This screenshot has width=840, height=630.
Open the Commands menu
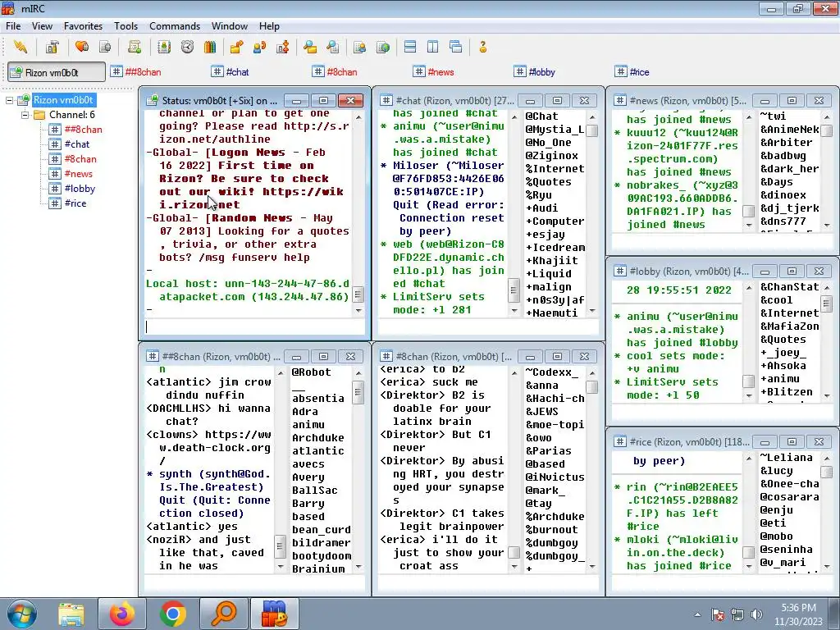[x=175, y=25]
